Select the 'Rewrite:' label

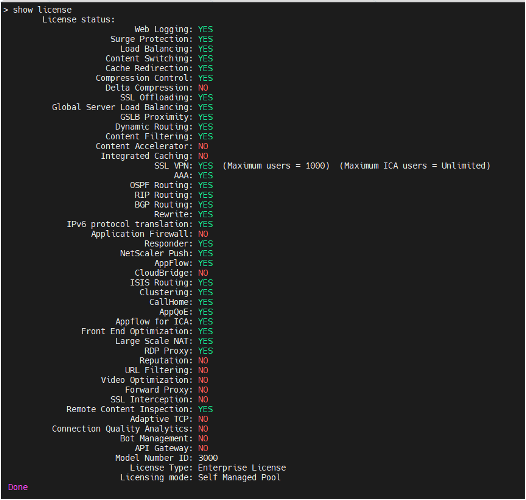point(173,214)
